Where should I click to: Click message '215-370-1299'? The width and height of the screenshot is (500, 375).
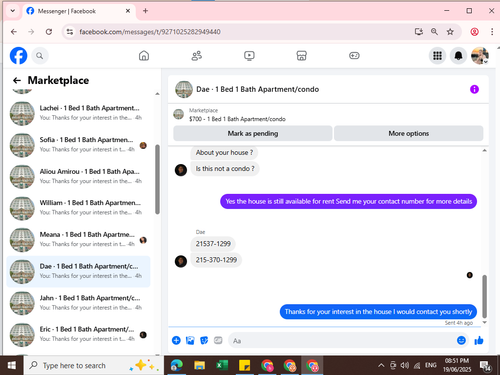coord(216,260)
